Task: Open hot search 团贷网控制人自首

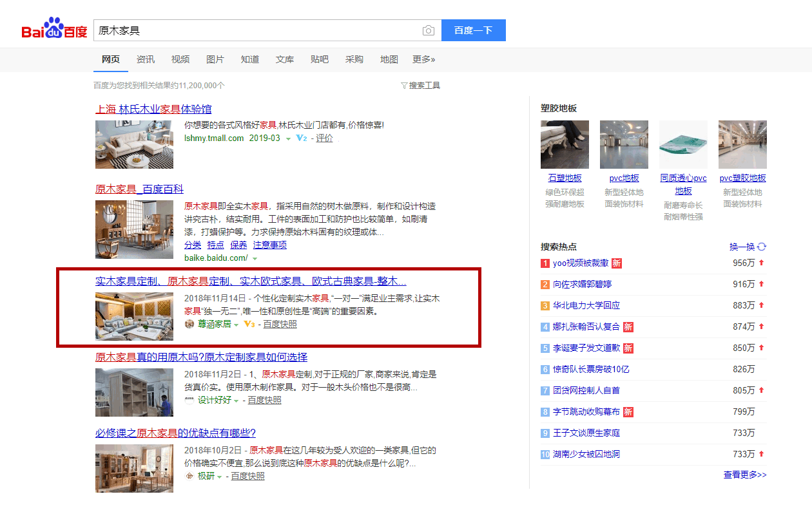Action: point(586,390)
